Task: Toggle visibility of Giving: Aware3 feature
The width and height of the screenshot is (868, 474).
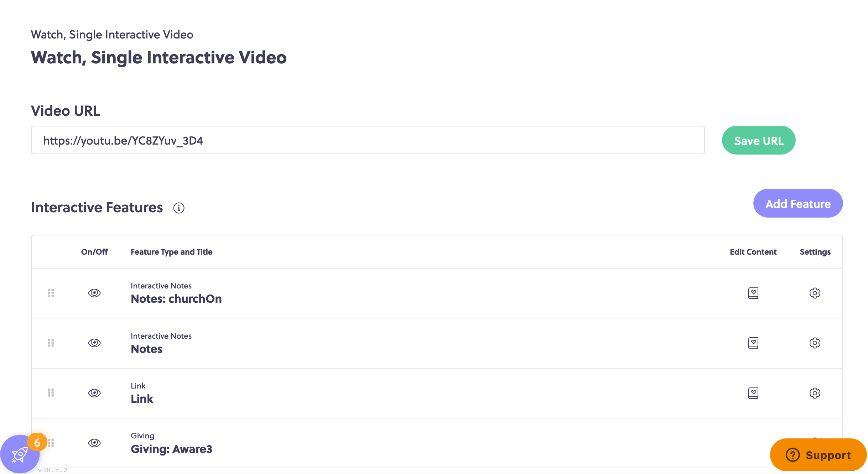Action: click(x=94, y=443)
